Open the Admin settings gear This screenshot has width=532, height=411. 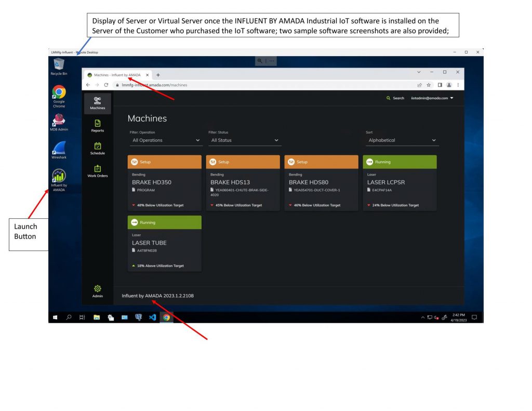point(97,291)
